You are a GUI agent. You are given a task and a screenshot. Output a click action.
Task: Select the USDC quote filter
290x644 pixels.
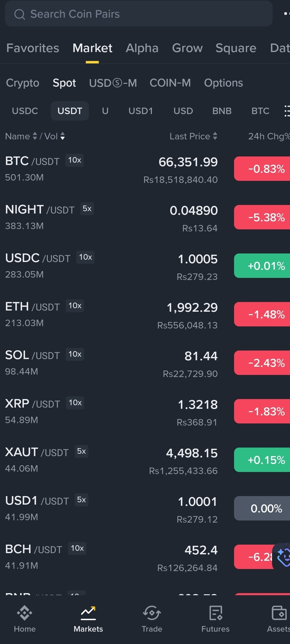tap(25, 111)
